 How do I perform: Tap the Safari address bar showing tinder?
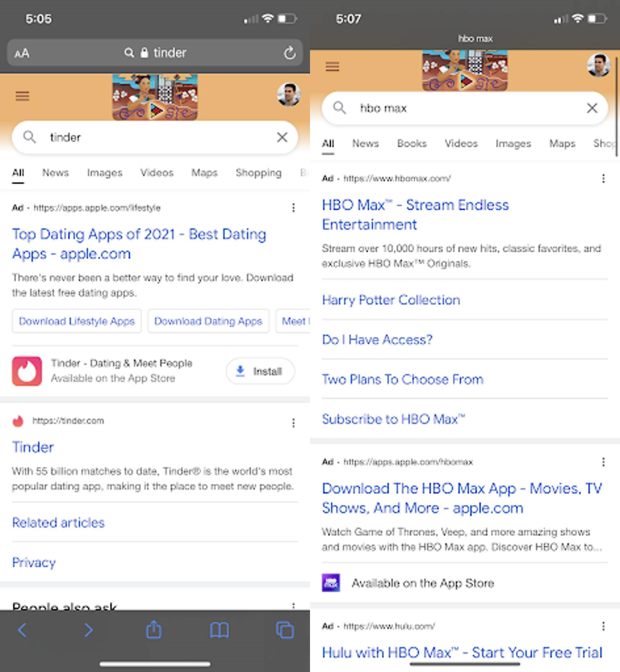click(x=155, y=53)
